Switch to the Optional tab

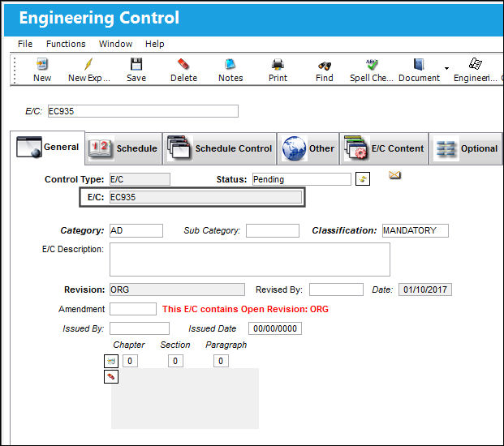(x=465, y=148)
